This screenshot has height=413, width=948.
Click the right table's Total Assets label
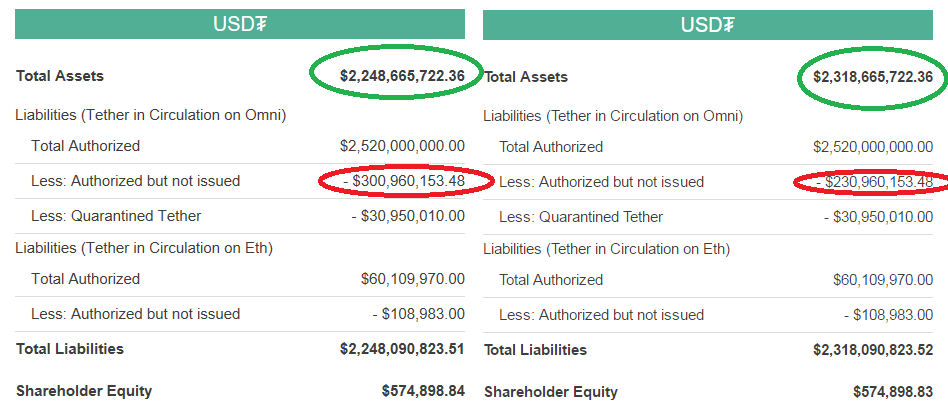point(526,77)
